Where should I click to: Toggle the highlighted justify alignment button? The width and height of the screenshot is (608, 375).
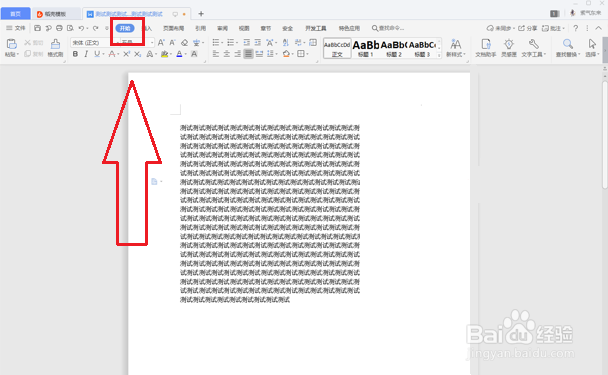pos(249,54)
